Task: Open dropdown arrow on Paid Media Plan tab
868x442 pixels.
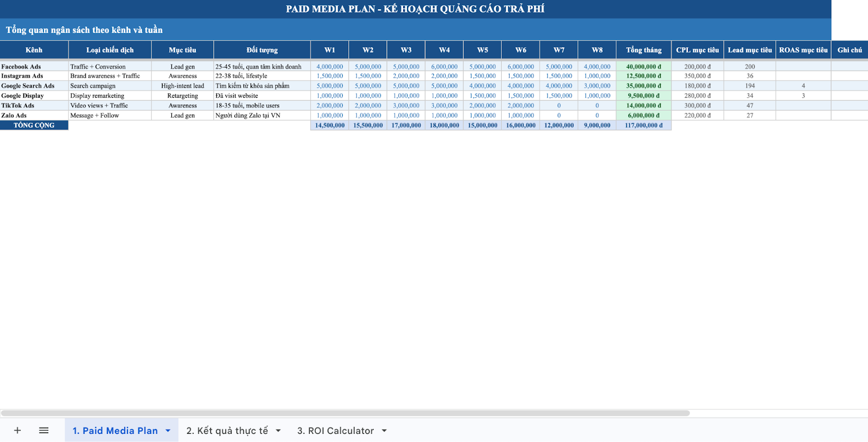Action: pyautogui.click(x=168, y=431)
